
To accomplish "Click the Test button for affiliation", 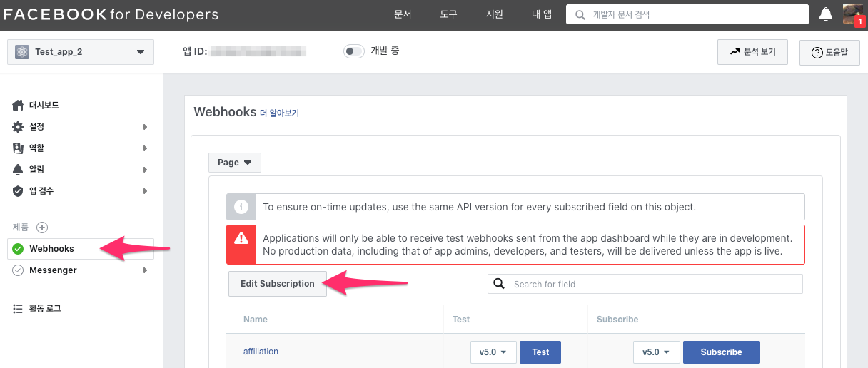I will 540,352.
